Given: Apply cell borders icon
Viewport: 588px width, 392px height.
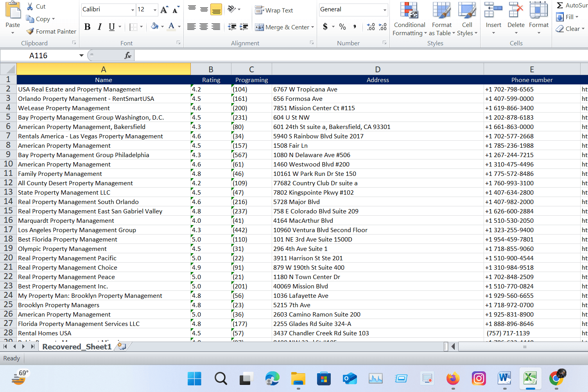Looking at the screenshot, I should pos(134,27).
